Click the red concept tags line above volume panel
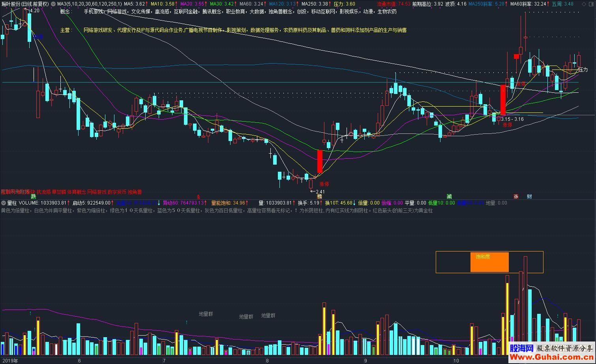This screenshot has height=364, width=596. (71, 192)
